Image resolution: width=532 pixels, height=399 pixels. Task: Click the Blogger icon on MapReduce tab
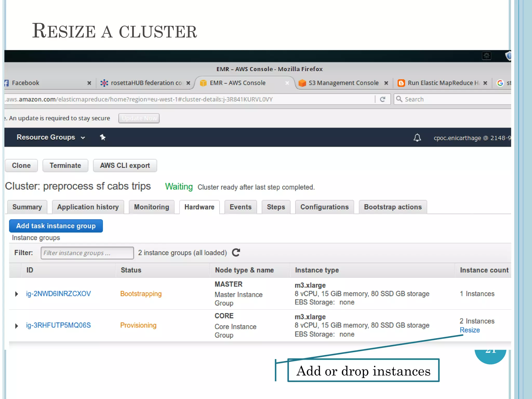point(401,83)
